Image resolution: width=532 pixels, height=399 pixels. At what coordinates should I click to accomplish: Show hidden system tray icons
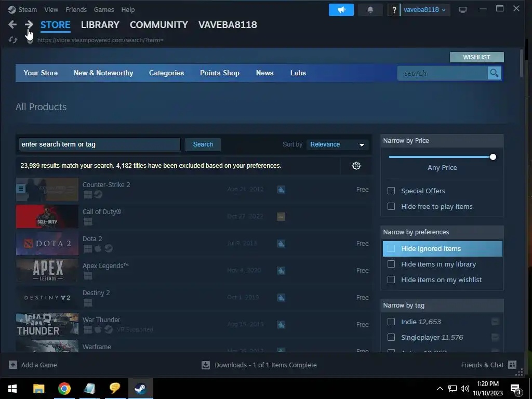tap(440, 389)
